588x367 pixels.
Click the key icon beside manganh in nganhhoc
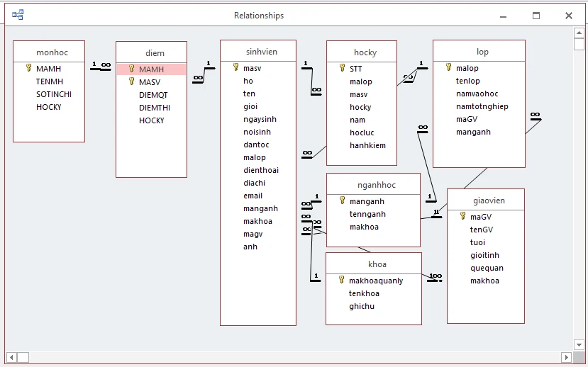(343, 201)
